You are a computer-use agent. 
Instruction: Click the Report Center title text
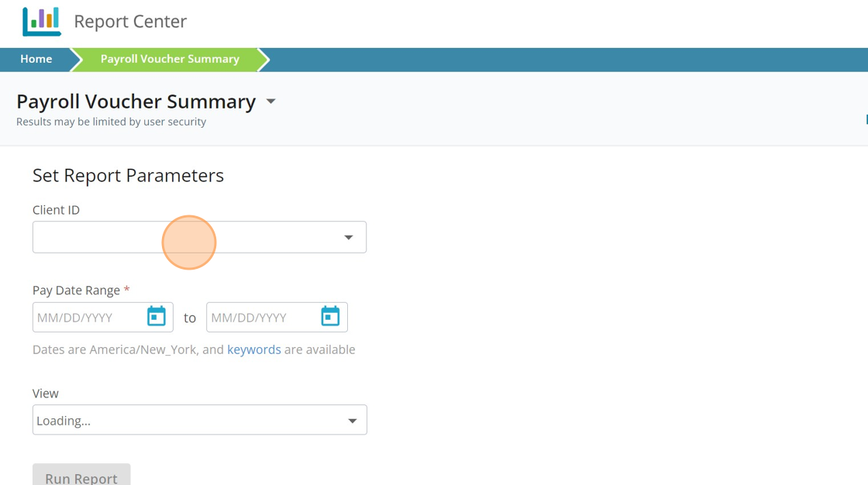(x=130, y=22)
